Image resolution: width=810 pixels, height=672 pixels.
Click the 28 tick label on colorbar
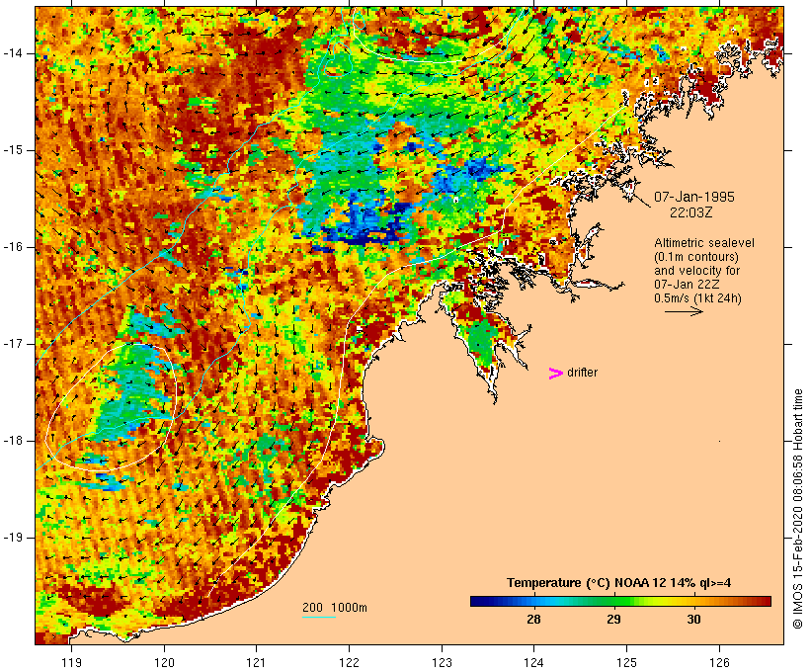[x=533, y=619]
